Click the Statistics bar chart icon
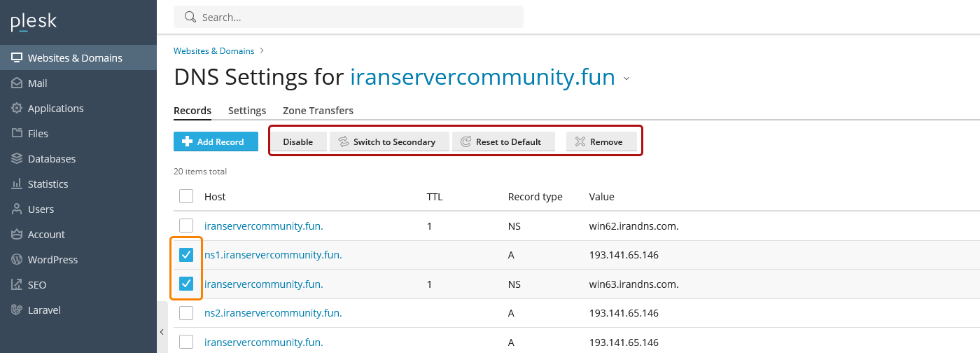980x353 pixels. tap(17, 184)
